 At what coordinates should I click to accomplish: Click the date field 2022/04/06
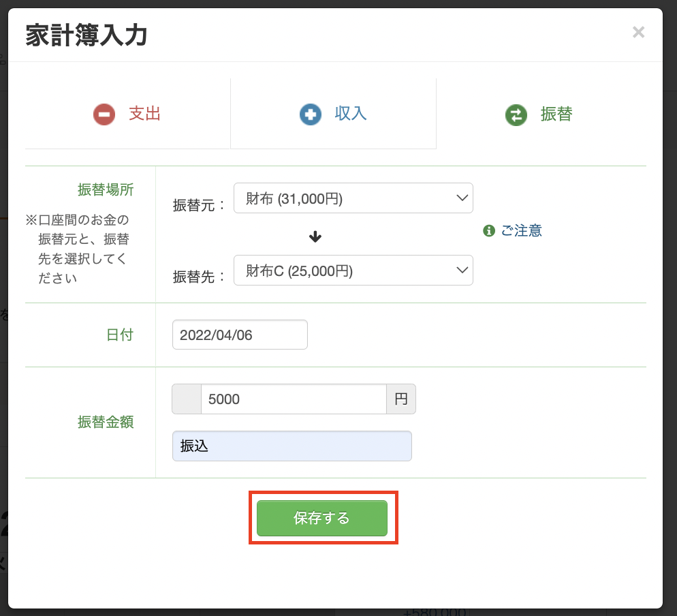pos(240,335)
